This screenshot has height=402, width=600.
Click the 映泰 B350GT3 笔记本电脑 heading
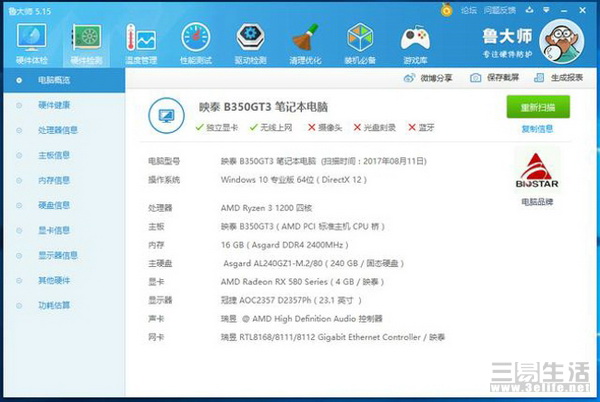pos(263,107)
